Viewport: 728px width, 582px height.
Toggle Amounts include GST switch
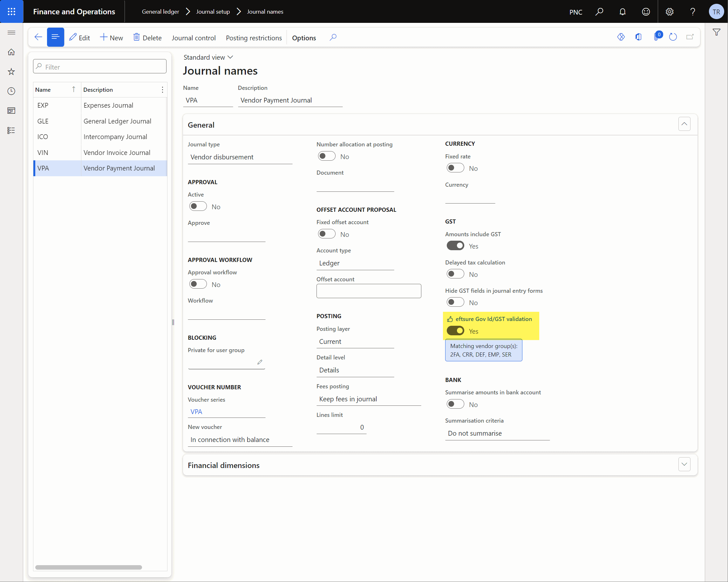[455, 246]
